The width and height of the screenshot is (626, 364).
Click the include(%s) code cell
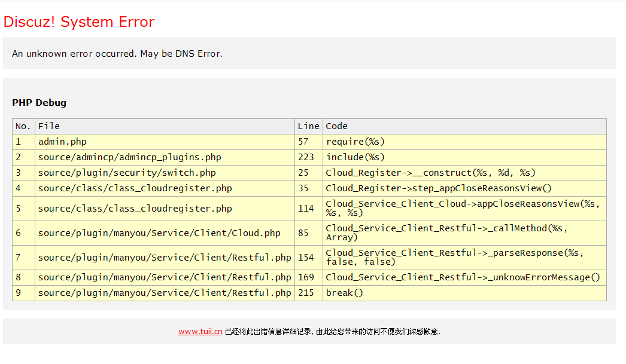click(355, 157)
